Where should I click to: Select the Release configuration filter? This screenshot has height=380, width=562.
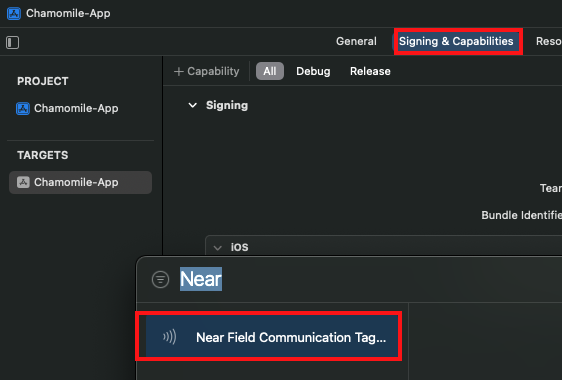point(370,71)
